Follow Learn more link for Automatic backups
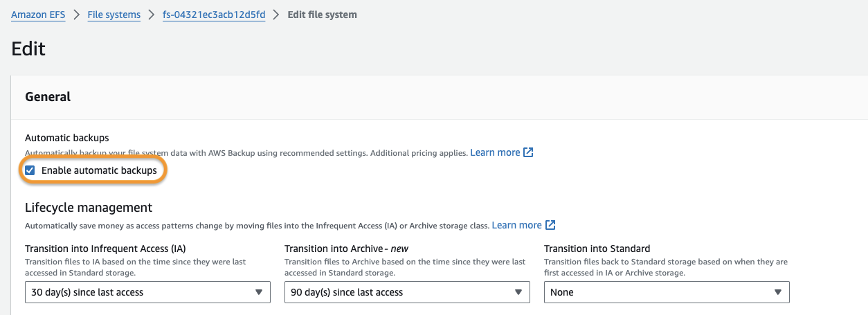This screenshot has height=315, width=868. pos(495,152)
